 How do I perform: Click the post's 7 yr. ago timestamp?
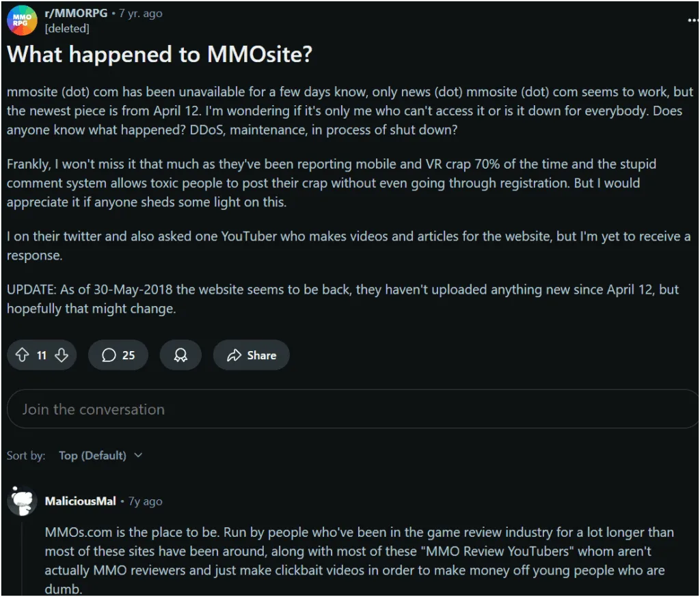pos(141,14)
